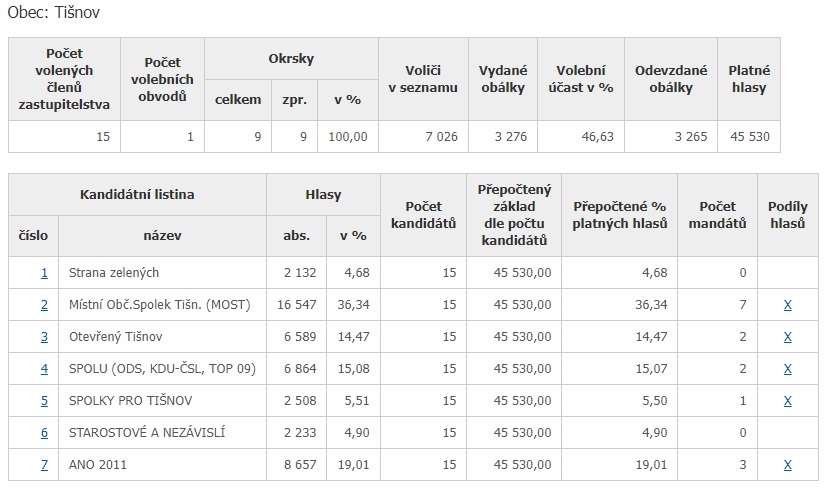Open candidate list number 2 link
This screenshot has height=490, width=829.
[44, 304]
